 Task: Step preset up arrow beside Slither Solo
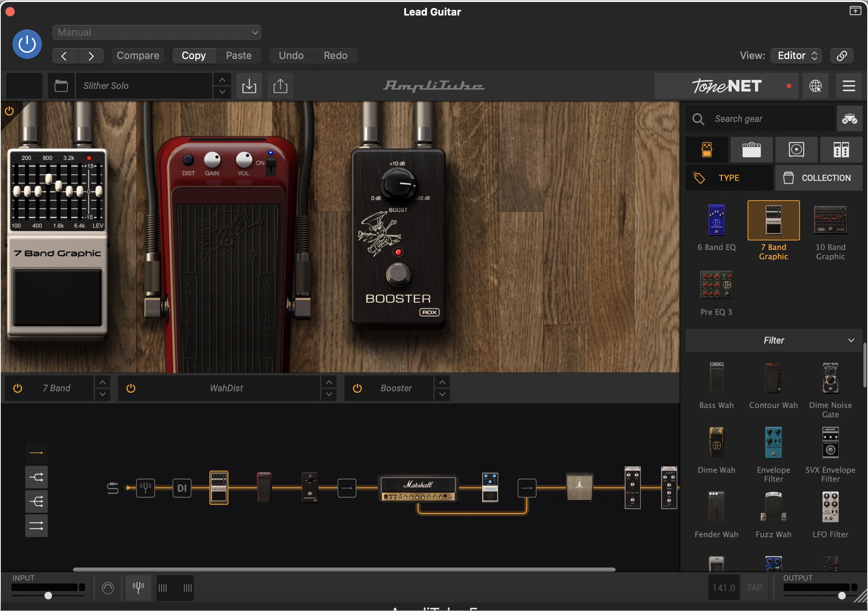coord(222,80)
